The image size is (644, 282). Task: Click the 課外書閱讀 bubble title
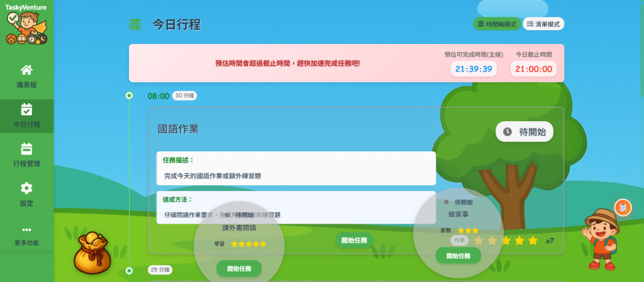(239, 228)
